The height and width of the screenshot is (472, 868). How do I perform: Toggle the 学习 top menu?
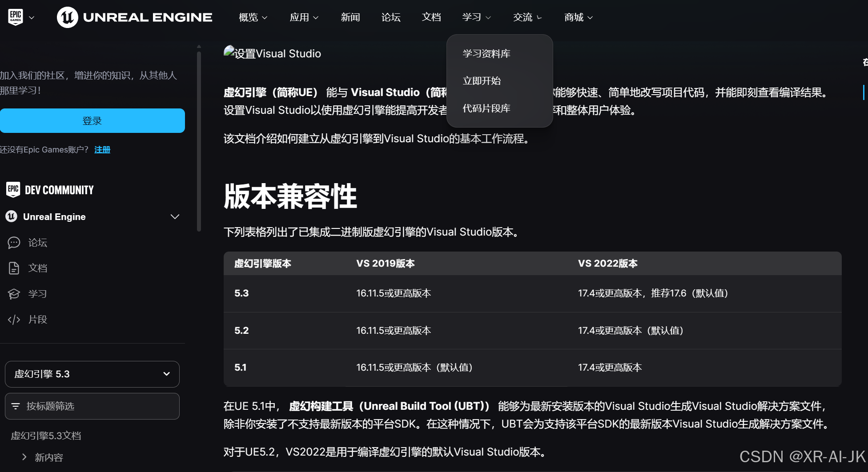[x=477, y=17]
